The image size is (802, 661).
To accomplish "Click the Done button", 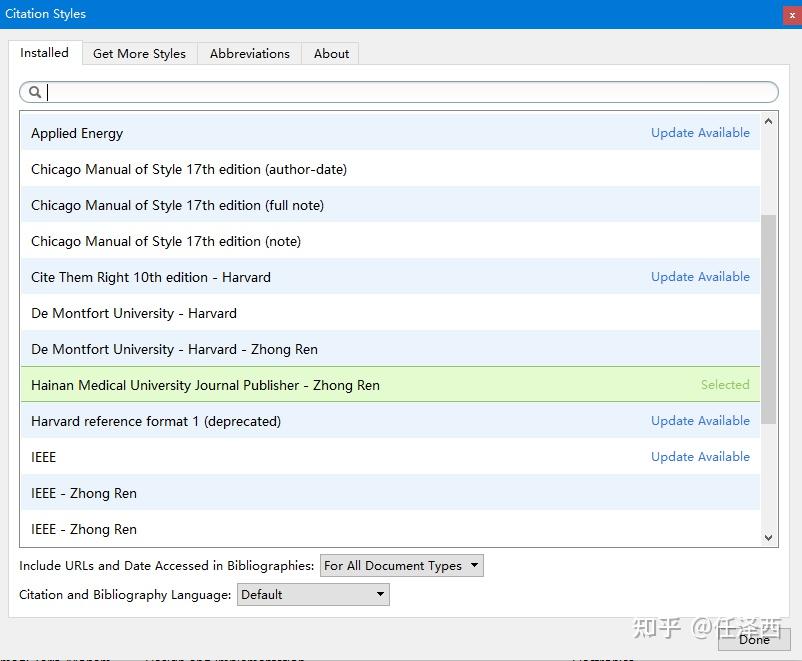I will coord(754,640).
